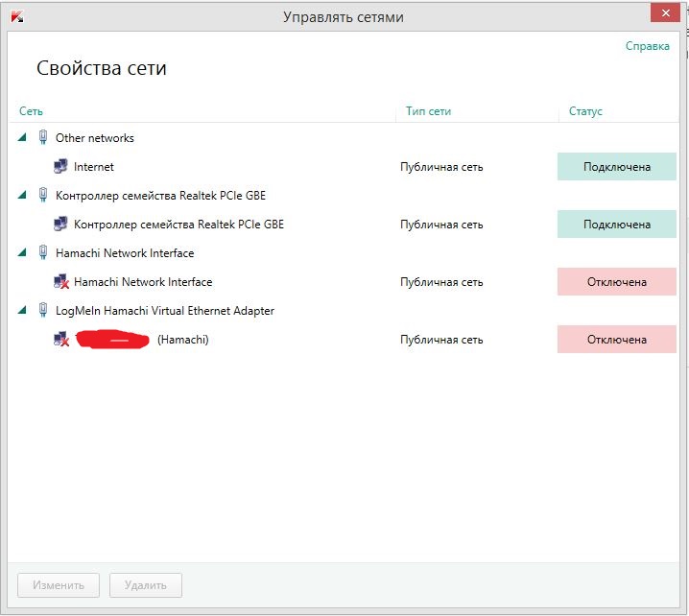Sort by the Сеть column header
Screen dimensions: 689x616
(x=31, y=111)
